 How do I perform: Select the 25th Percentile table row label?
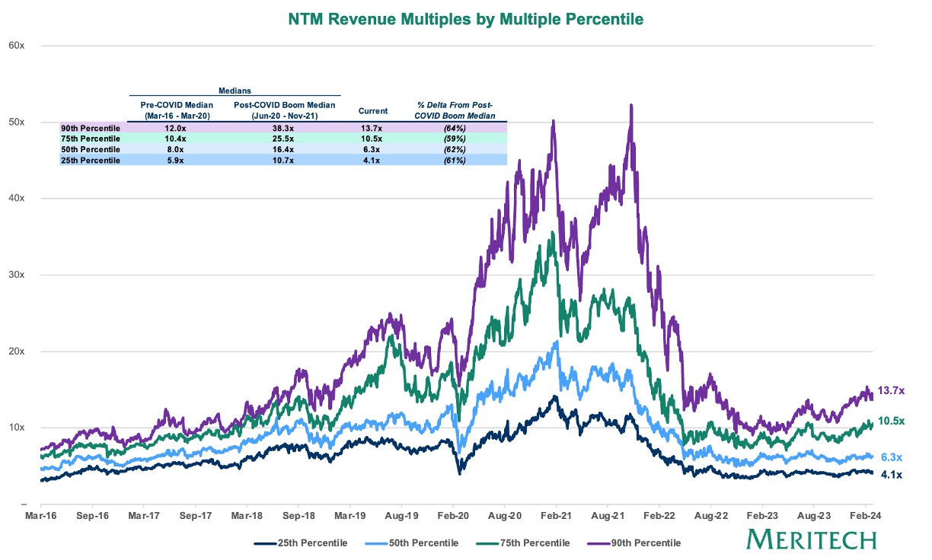tap(91, 161)
